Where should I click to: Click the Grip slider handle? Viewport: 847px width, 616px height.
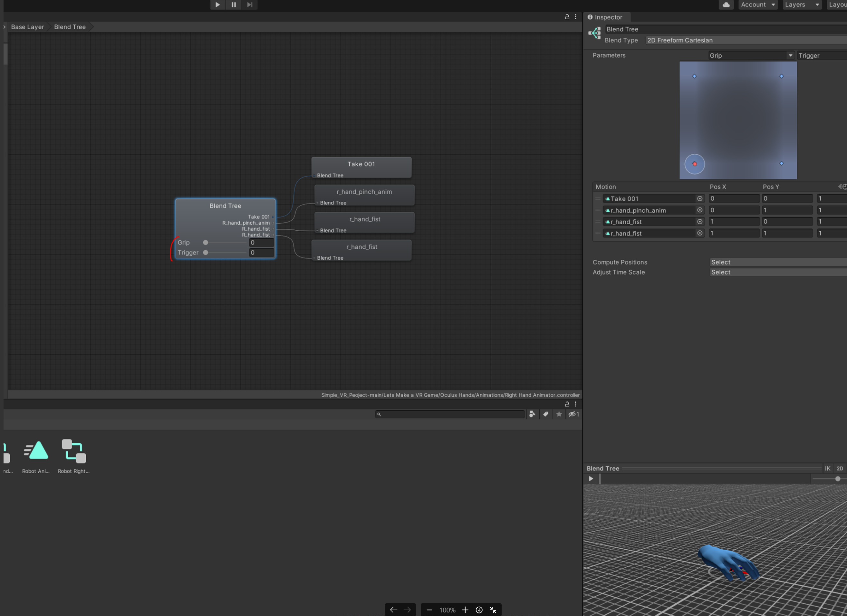(206, 243)
